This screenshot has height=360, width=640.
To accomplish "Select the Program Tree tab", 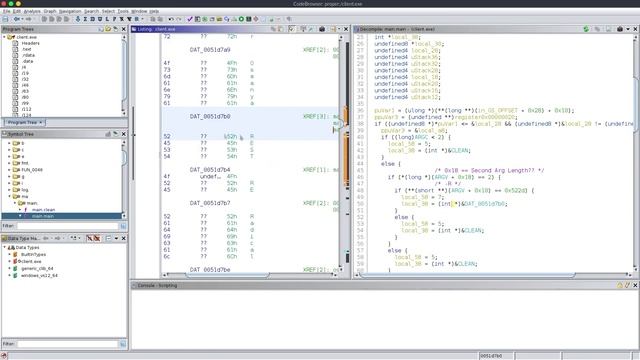I will pyautogui.click(x=24, y=122).
